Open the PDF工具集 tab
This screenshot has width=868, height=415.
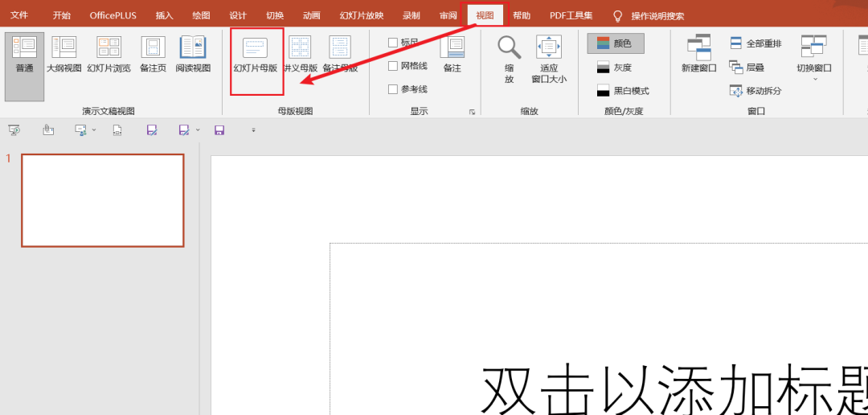tap(571, 15)
